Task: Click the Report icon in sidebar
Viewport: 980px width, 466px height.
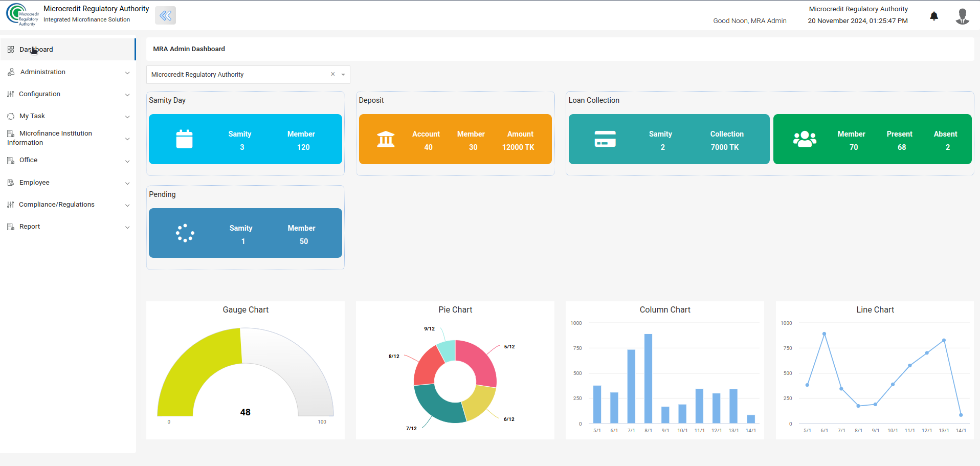Action: click(x=11, y=227)
